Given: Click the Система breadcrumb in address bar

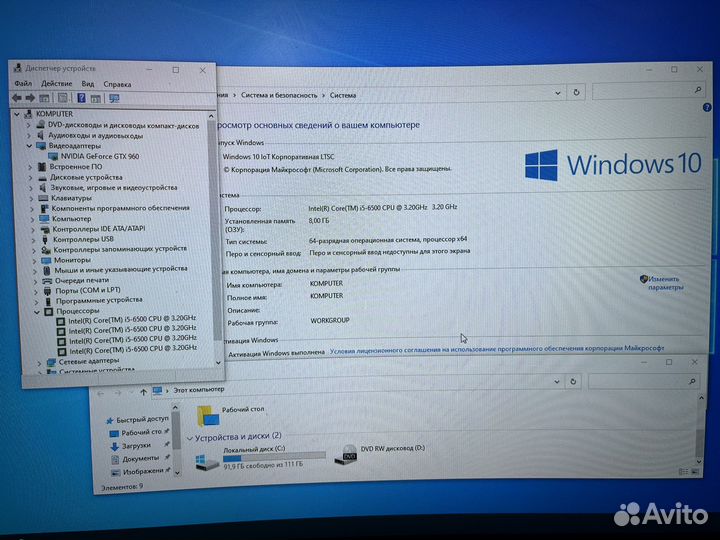Looking at the screenshot, I should tap(343, 96).
